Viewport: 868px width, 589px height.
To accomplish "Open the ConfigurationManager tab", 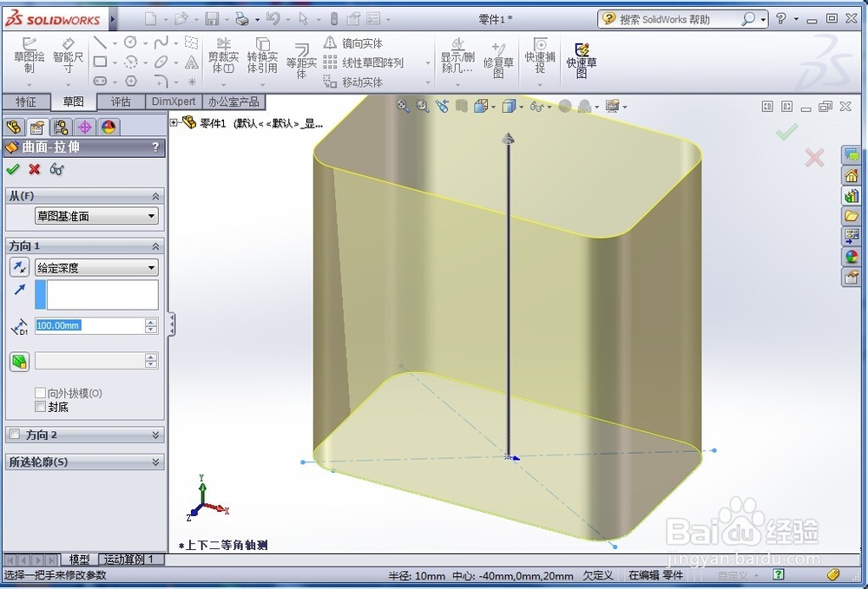I will click(x=62, y=128).
